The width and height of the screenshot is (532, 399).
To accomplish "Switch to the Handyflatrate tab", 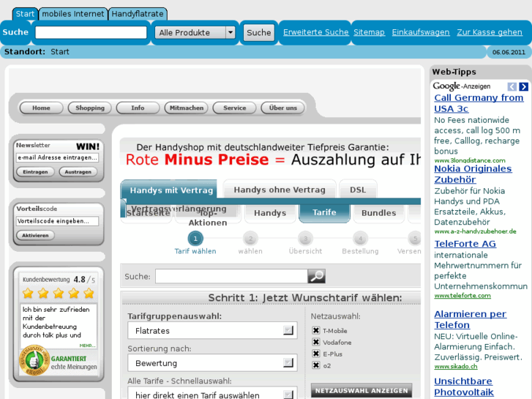I will (138, 14).
